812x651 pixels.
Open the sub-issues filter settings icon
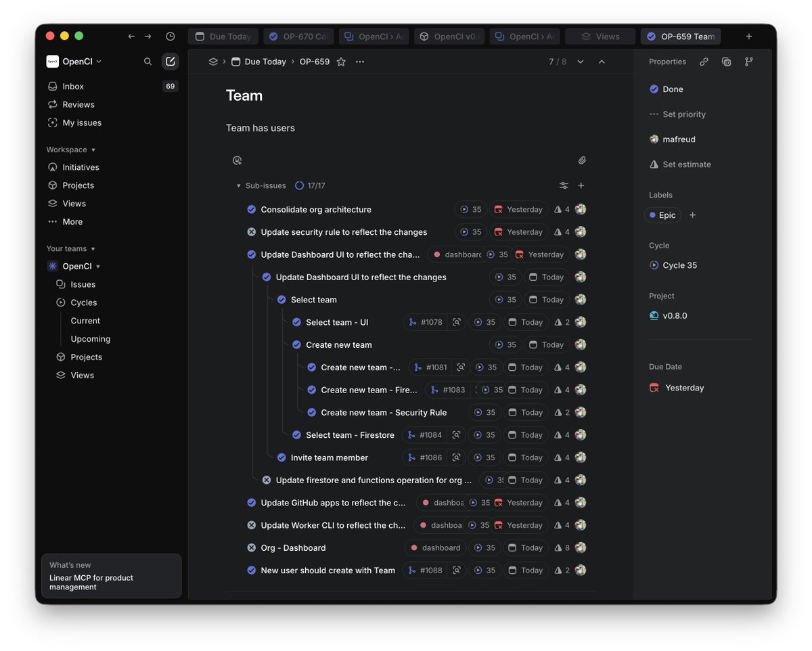point(564,185)
